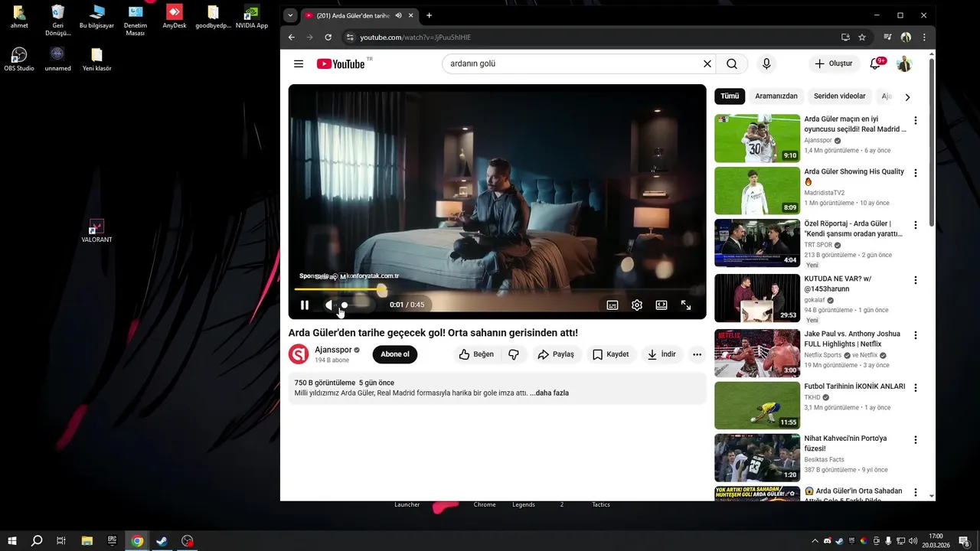This screenshot has width=980, height=551.
Task: Download the video with İndir
Action: point(661,354)
